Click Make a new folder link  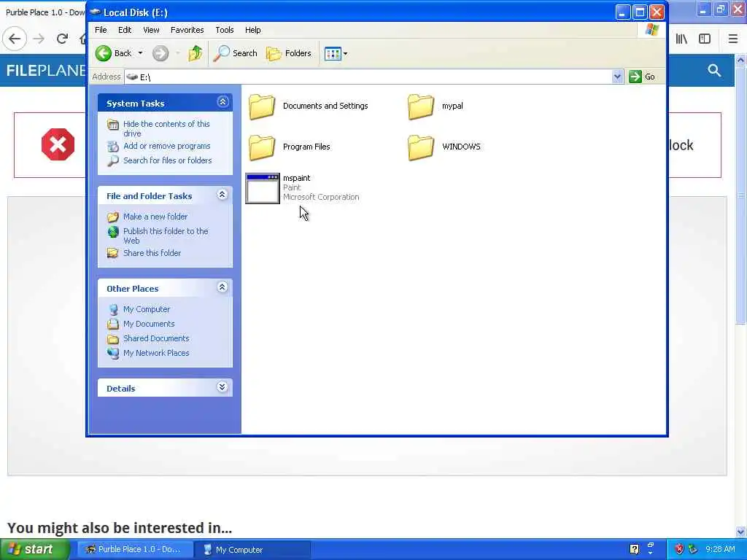(x=155, y=217)
